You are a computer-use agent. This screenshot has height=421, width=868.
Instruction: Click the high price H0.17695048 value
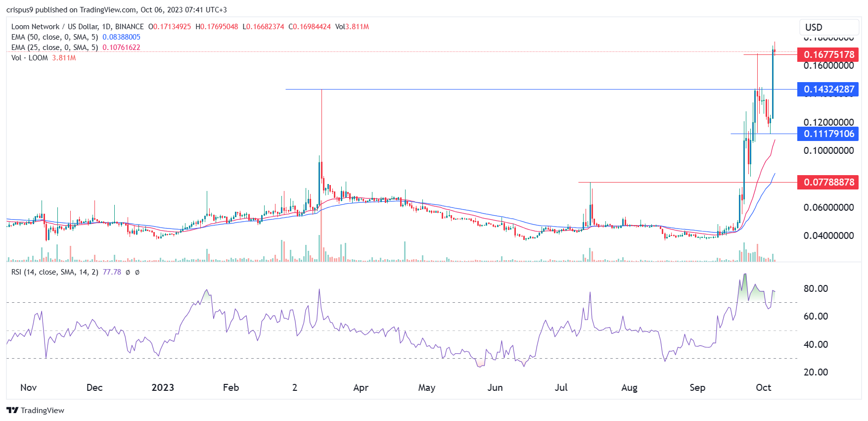pyautogui.click(x=217, y=27)
